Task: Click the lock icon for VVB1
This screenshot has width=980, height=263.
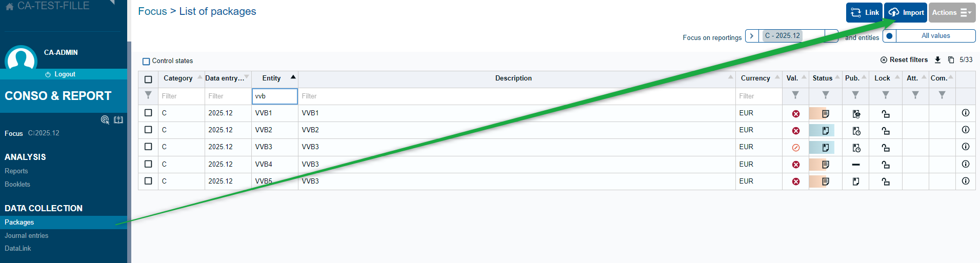Action: coord(886,114)
